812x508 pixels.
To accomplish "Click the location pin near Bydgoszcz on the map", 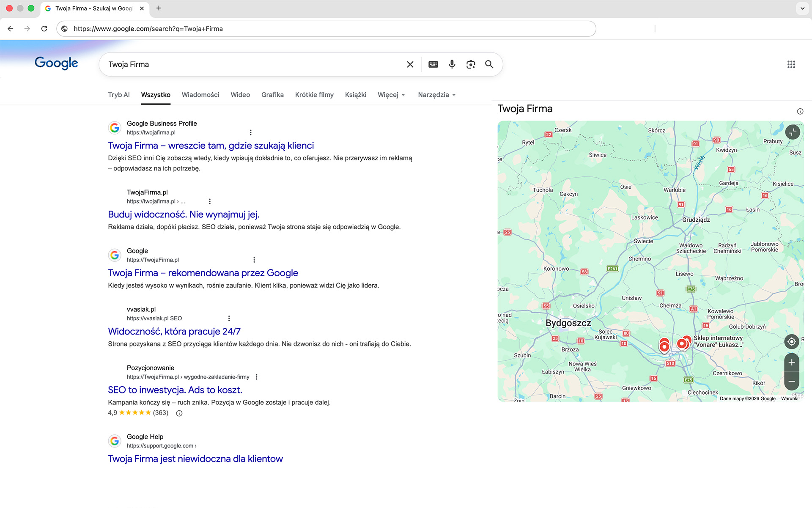I will point(664,346).
